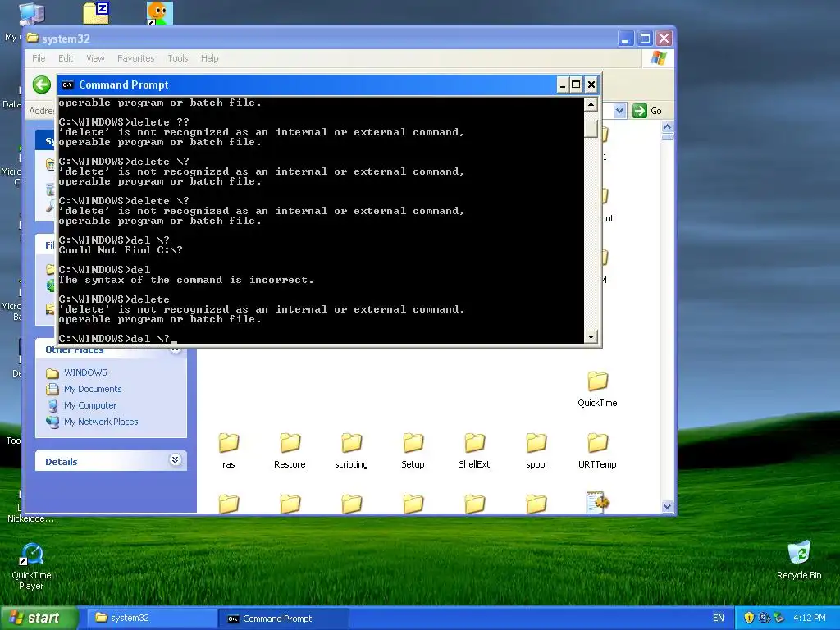Click the scroll up arrow in system32 window
This screenshot has width=840, height=630.
(667, 127)
